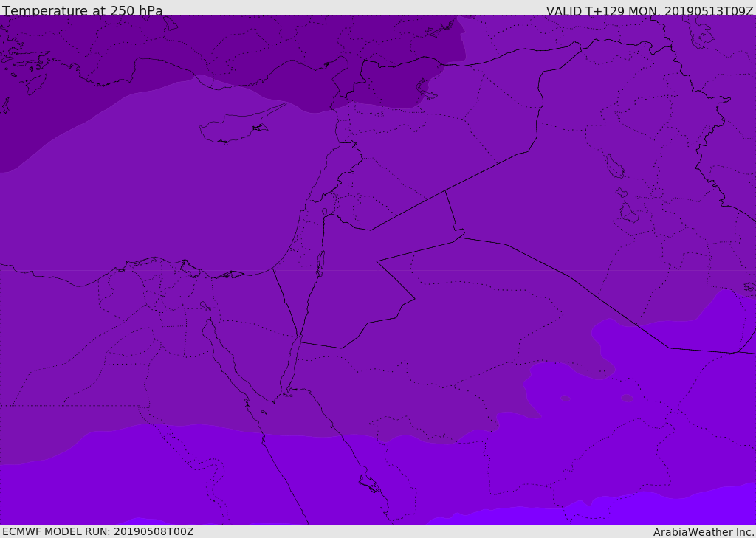Click the "Temperature at 250 hPa" title

tap(83, 11)
